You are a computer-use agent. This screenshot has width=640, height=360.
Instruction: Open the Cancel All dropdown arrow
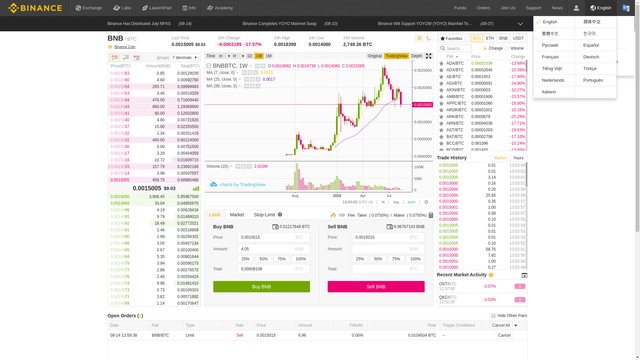[516, 325]
